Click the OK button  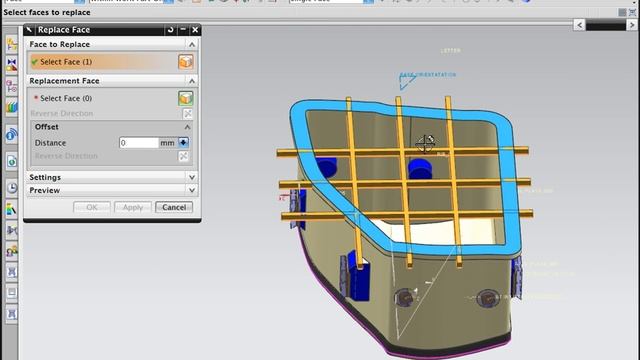(x=92, y=207)
